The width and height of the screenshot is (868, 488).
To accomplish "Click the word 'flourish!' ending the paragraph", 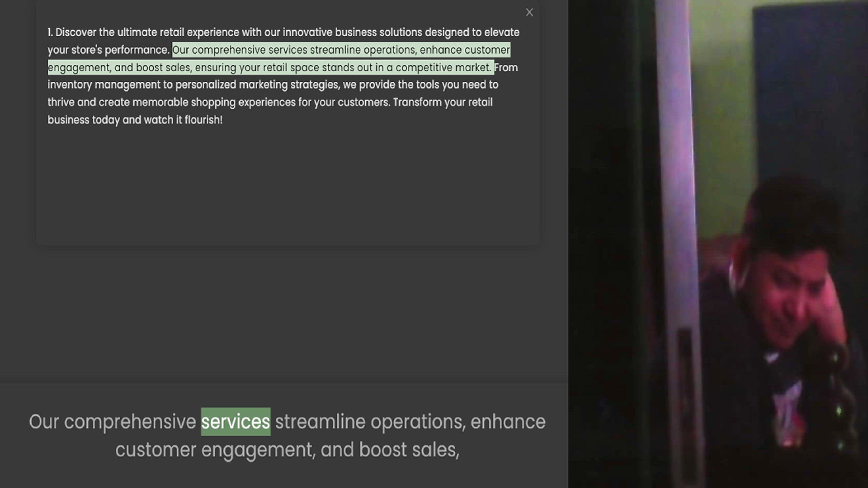I will pyautogui.click(x=203, y=120).
